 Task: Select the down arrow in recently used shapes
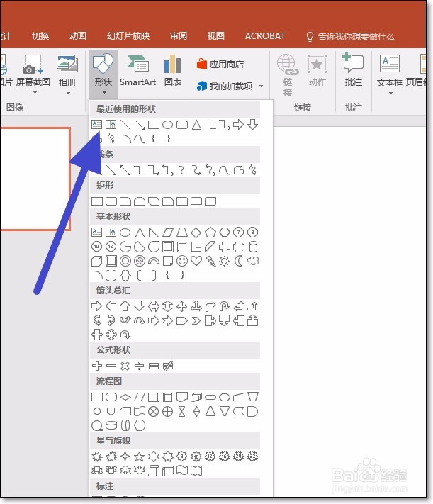[x=253, y=124]
